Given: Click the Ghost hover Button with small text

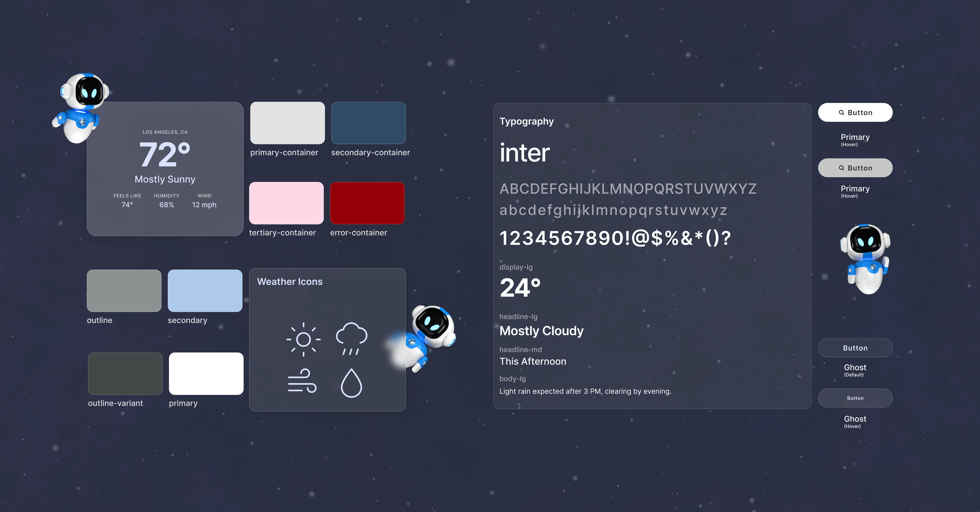Looking at the screenshot, I should 855,398.
